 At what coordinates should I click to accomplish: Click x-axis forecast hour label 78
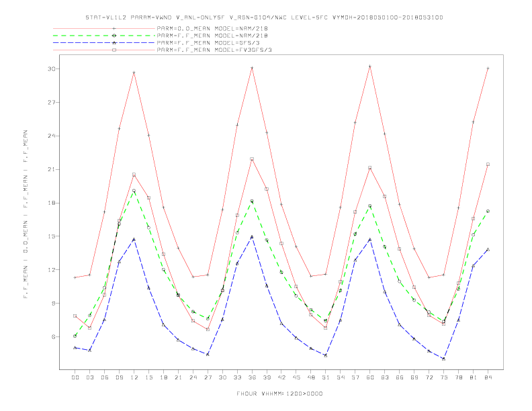tap(459, 377)
